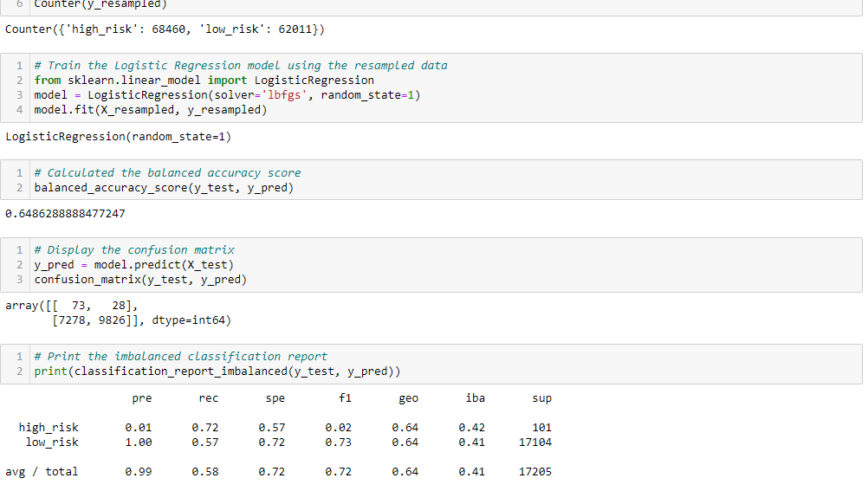Screen dimensions: 868x491
Task: Click the 'pre' column header in report
Action: [x=142, y=398]
